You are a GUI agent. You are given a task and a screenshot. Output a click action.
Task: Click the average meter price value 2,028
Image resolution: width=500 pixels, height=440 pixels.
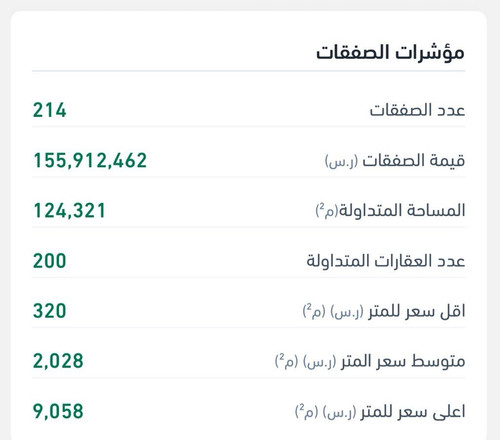click(x=58, y=361)
